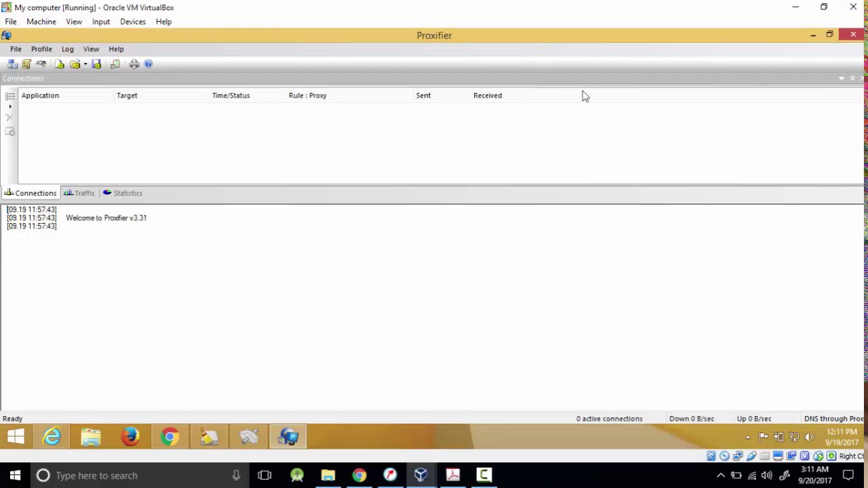
Task: Open Proxification Rules toolbar icon
Action: click(x=26, y=64)
